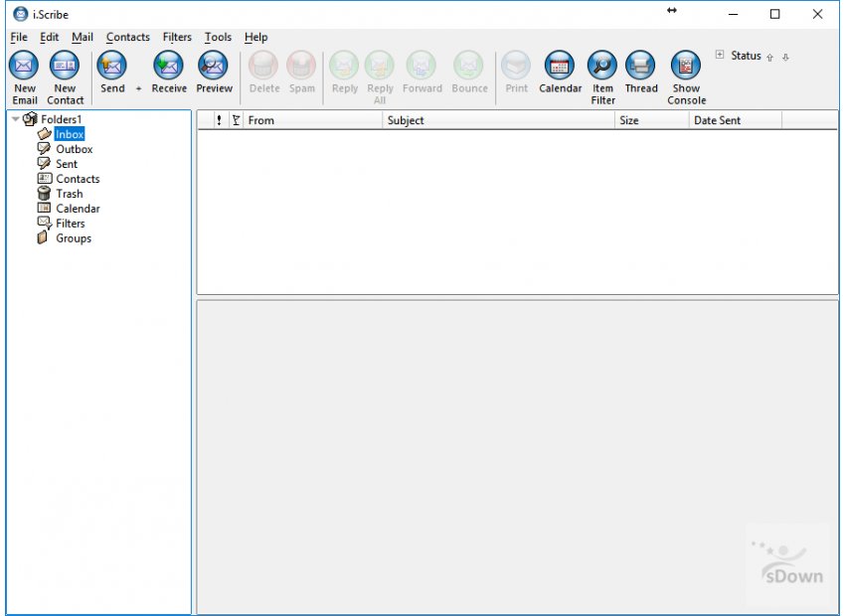Select the Filters folder in tree
The height and width of the screenshot is (616, 845).
click(70, 224)
